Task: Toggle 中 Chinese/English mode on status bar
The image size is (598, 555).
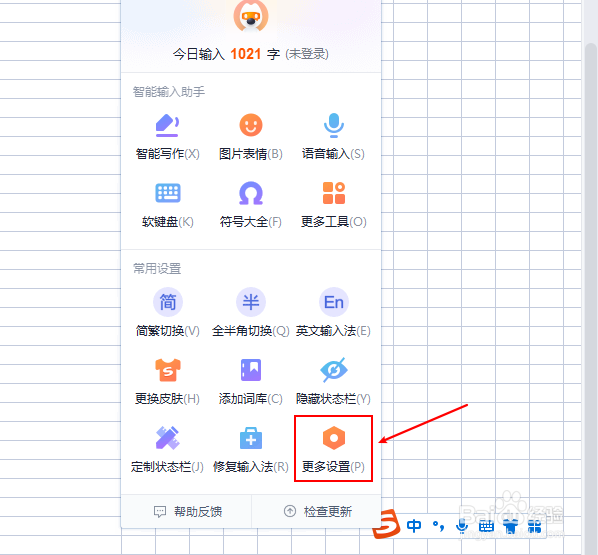Action: [414, 526]
